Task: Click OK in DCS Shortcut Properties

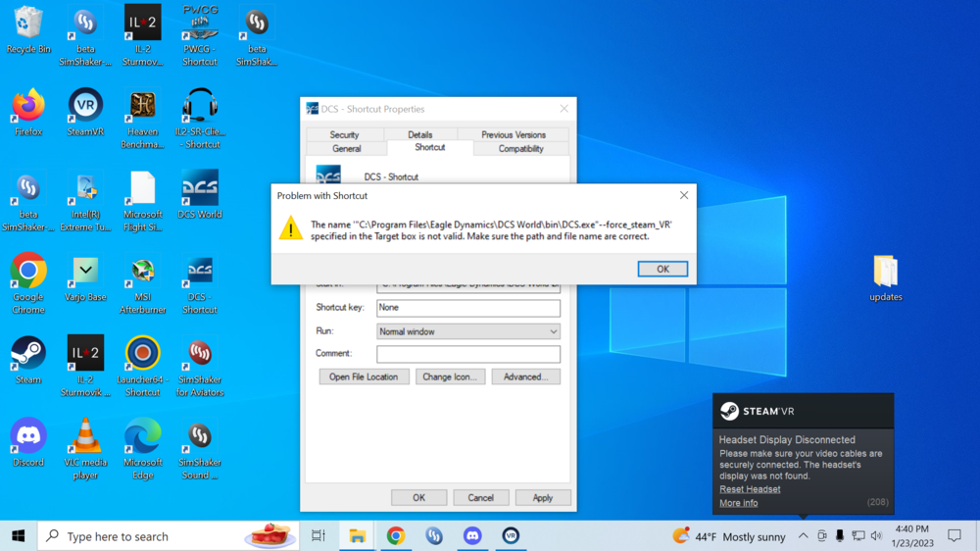Action: [418, 498]
